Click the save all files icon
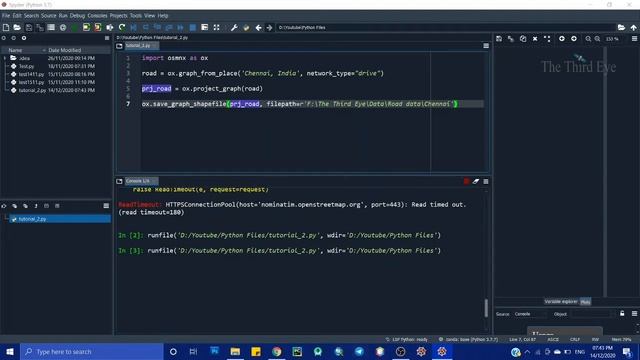The image size is (640, 360). coord(40,27)
